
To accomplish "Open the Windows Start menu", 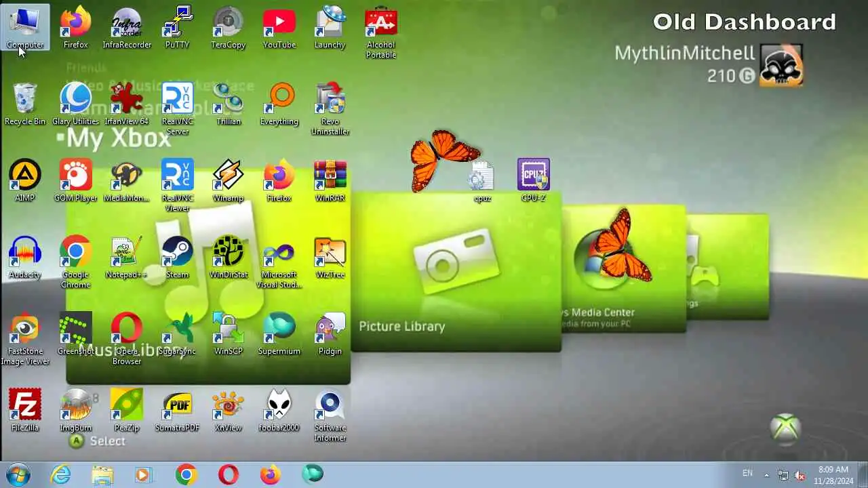I will click(x=18, y=474).
